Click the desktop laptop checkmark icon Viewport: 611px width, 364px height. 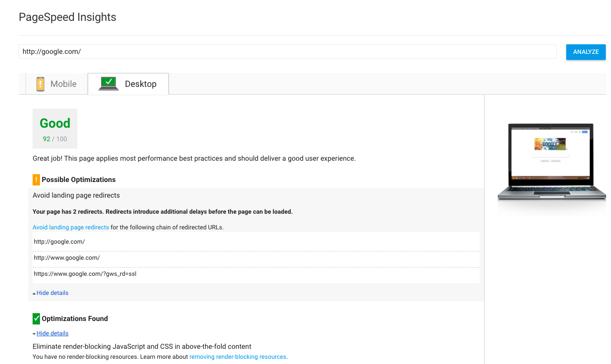pyautogui.click(x=109, y=83)
